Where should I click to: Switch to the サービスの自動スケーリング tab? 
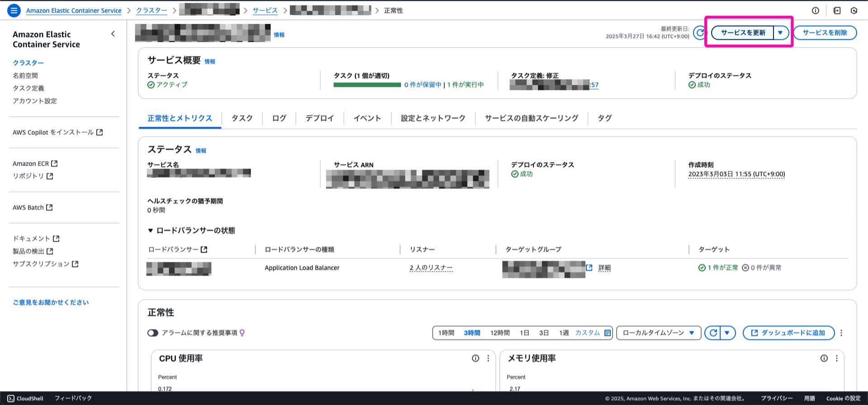coord(532,118)
